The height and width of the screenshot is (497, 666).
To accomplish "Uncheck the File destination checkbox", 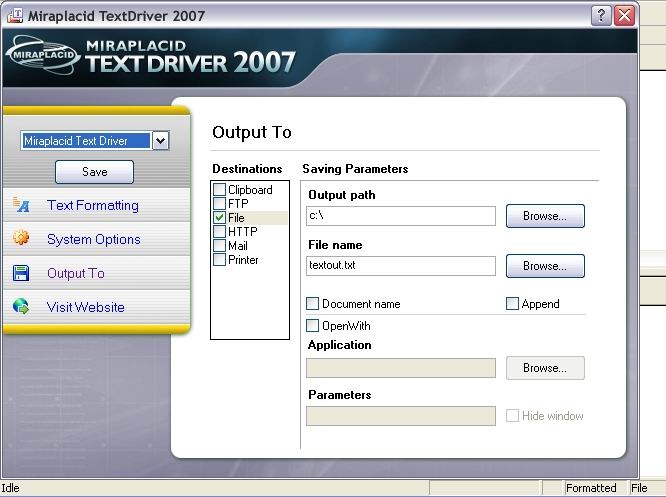I will point(219,217).
